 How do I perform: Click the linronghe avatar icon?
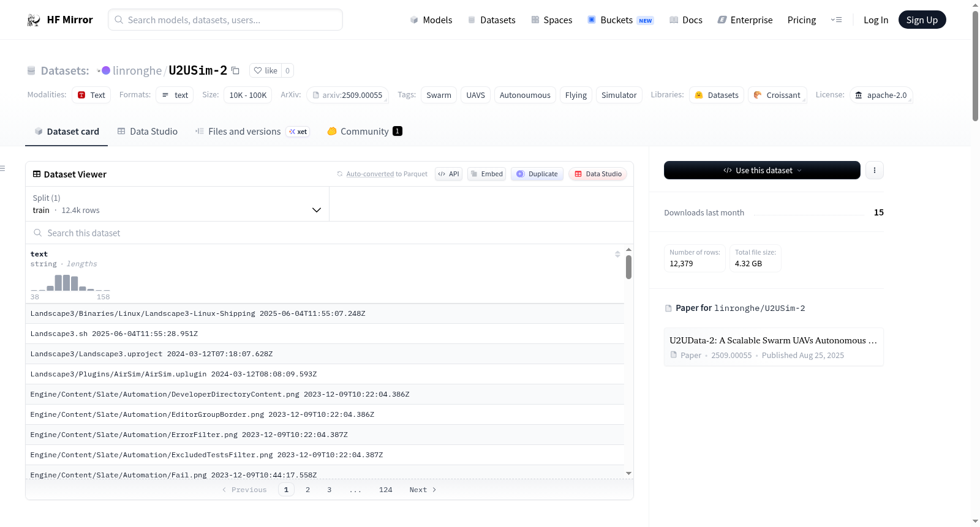(105, 70)
